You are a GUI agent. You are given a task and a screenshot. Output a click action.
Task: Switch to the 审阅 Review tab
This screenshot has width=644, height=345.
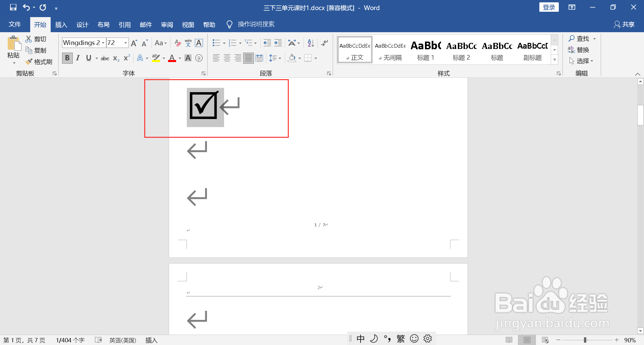coord(167,24)
